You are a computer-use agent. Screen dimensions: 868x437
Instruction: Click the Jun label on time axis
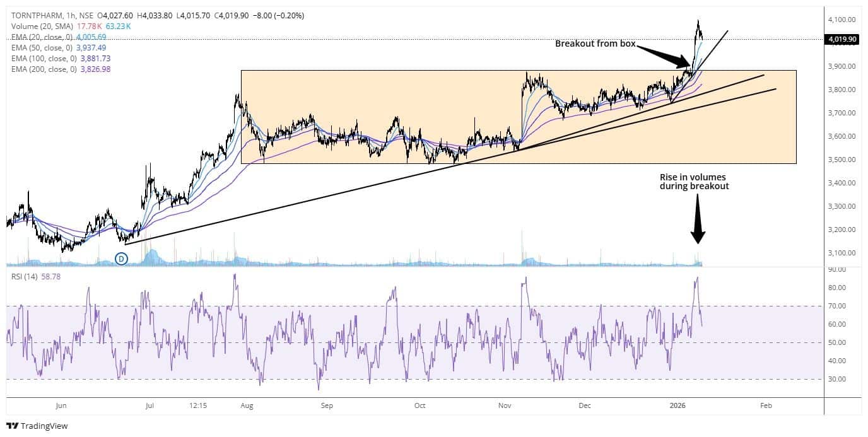[61, 406]
